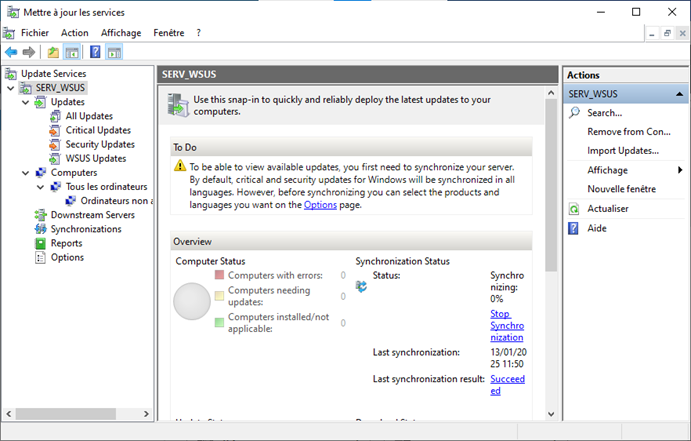Click the Search magnifier icon in Actions
The image size is (691, 441).
pyautogui.click(x=574, y=112)
